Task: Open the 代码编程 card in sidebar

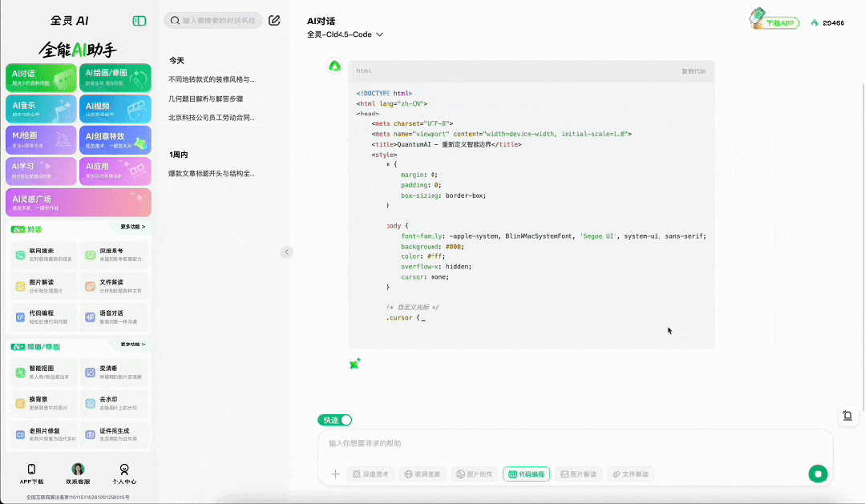Action: 43,317
